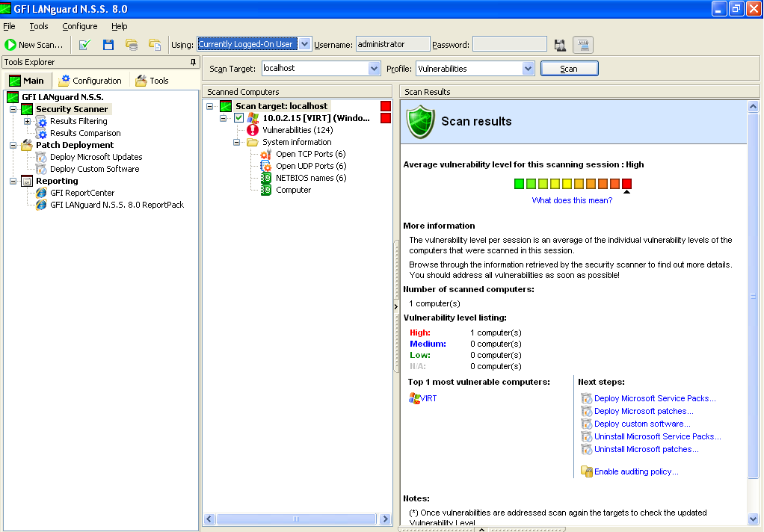
Task: Open the Tools menu
Action: 38,26
